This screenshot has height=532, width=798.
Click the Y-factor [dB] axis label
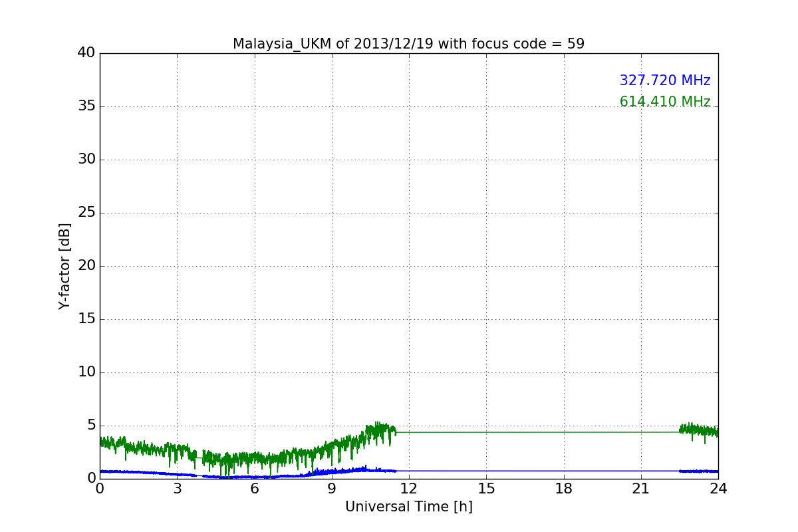click(65, 266)
